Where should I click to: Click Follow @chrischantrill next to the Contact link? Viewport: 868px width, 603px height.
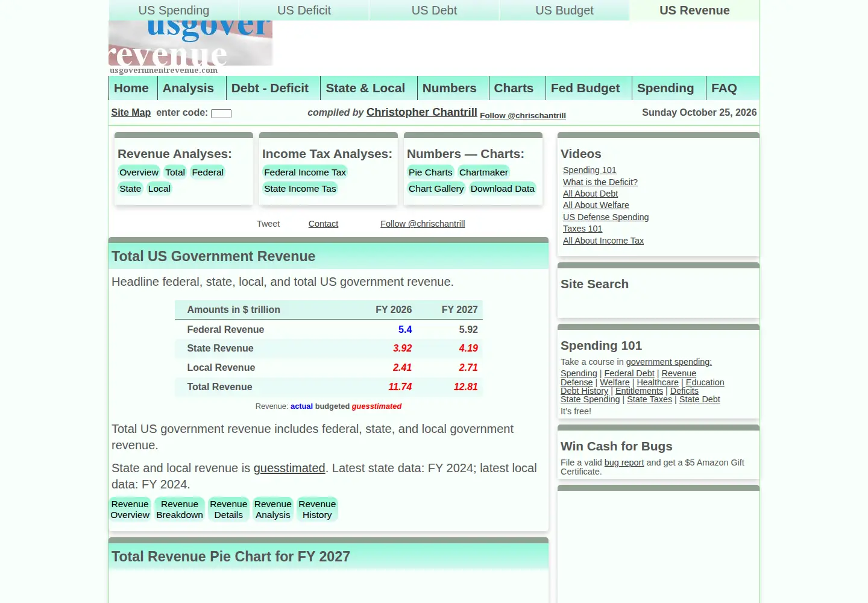pyautogui.click(x=423, y=224)
